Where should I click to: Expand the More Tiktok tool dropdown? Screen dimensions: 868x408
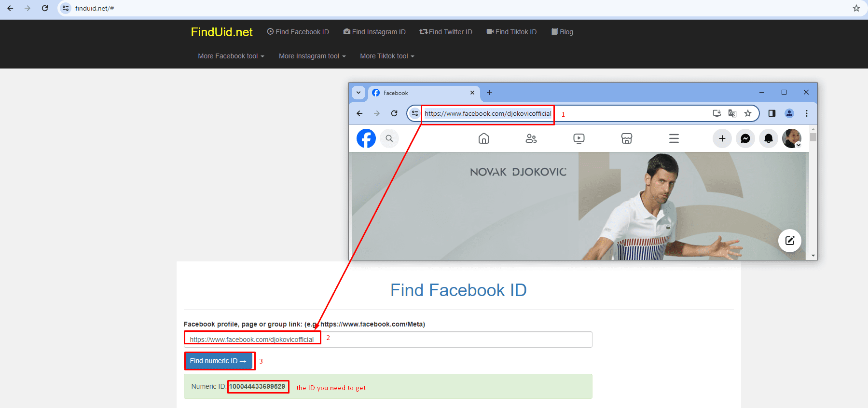click(x=387, y=56)
